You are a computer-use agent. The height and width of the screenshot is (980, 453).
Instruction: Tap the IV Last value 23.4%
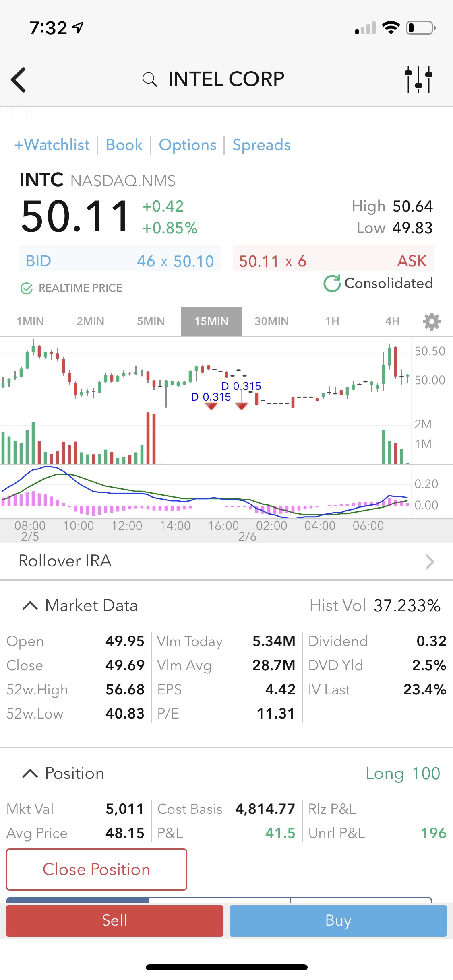(x=425, y=690)
